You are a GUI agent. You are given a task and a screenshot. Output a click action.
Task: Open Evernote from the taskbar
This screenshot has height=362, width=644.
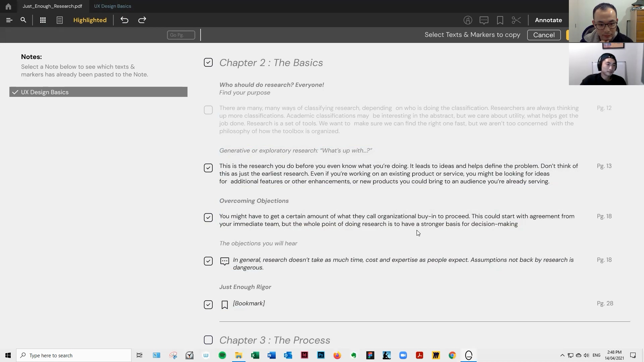click(354, 355)
